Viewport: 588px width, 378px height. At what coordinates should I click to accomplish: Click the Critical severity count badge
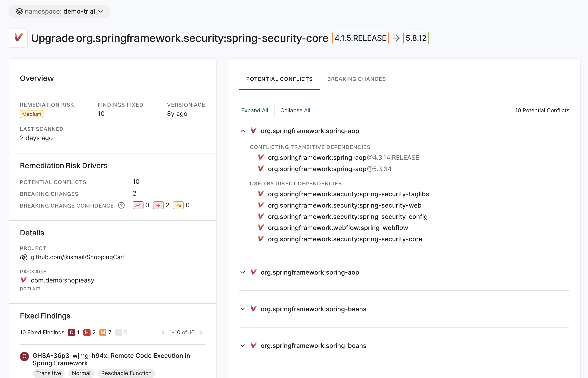tap(72, 332)
